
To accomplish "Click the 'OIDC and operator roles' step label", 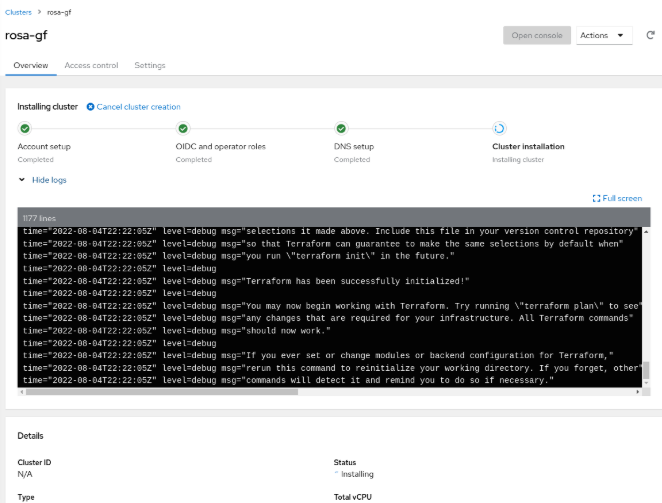I will pyautogui.click(x=220, y=147).
